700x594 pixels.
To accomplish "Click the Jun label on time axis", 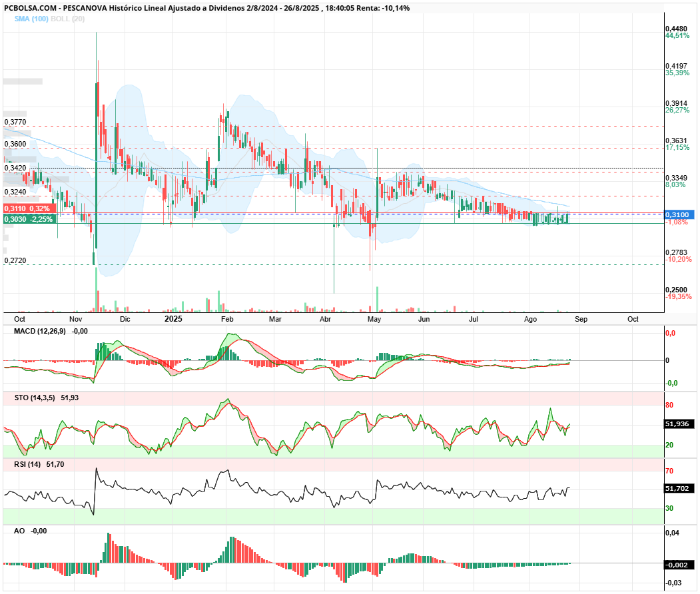I will point(424,319).
